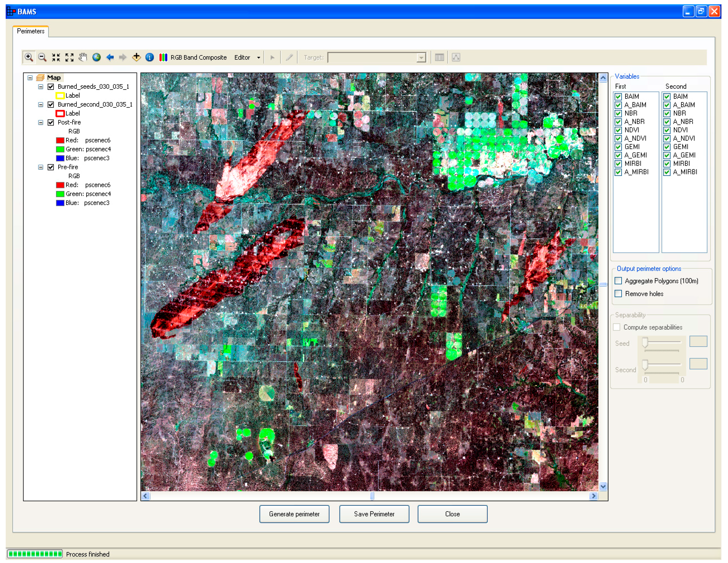Uncheck MIRBI in Second variables
Image resolution: width=728 pixels, height=563 pixels.
point(667,164)
